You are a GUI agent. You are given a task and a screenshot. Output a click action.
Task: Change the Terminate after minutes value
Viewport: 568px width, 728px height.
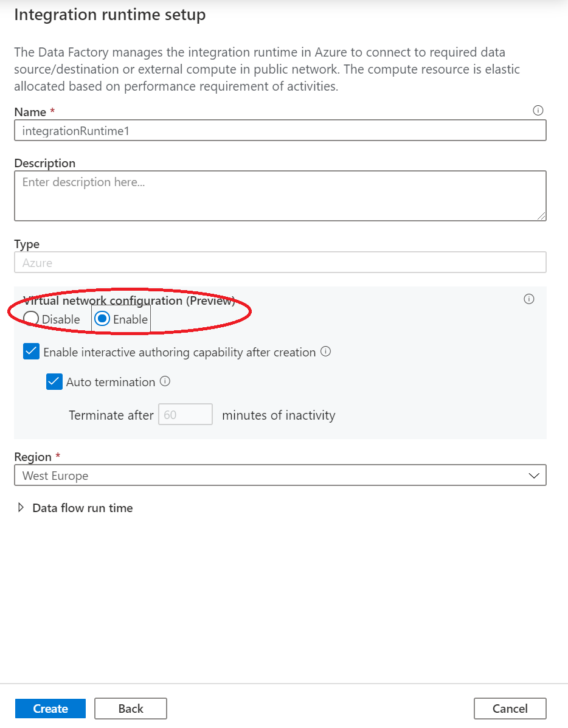click(185, 414)
